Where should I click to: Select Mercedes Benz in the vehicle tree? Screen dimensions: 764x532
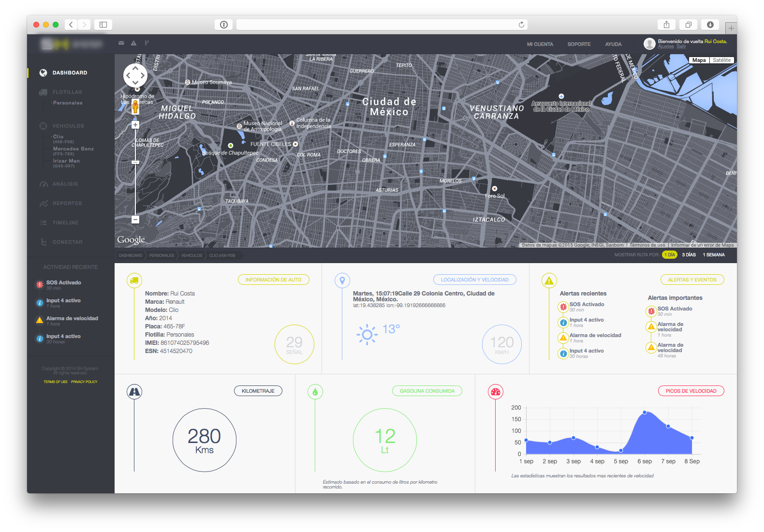click(x=73, y=149)
